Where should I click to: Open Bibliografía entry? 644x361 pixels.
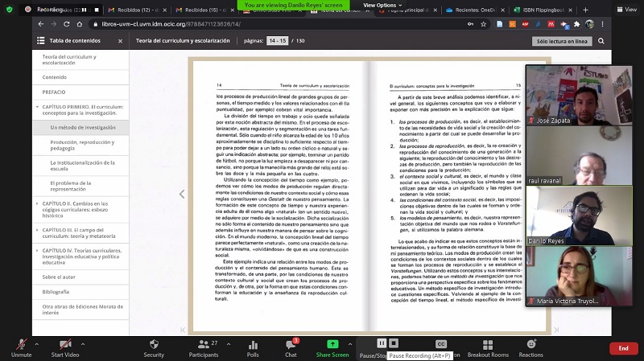click(80, 292)
